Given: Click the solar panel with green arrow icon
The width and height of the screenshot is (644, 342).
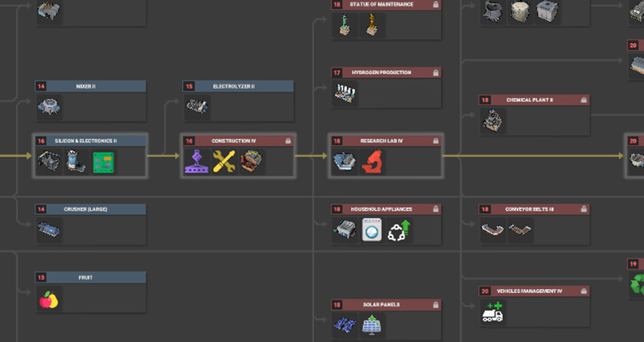Looking at the screenshot, I should pyautogui.click(x=372, y=325).
